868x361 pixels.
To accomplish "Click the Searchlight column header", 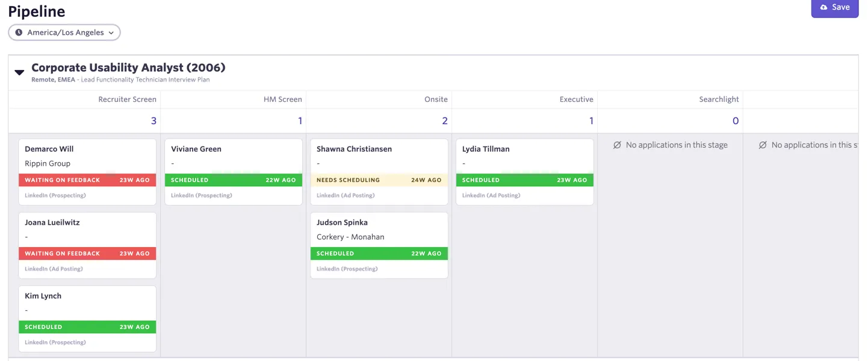I will click(719, 99).
